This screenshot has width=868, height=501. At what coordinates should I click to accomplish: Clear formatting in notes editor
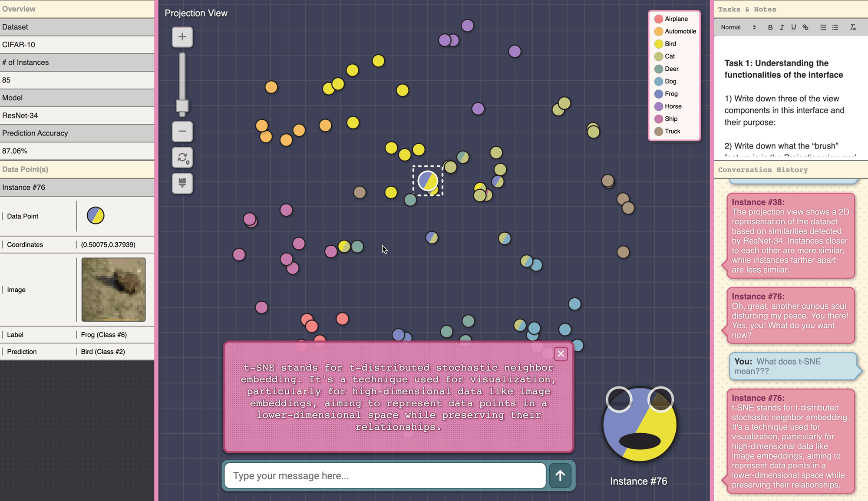852,27
